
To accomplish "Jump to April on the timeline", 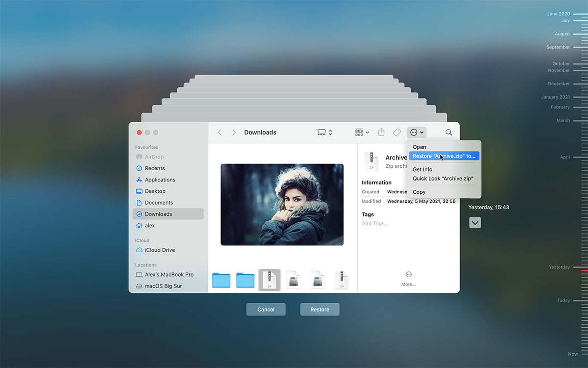I will (565, 158).
